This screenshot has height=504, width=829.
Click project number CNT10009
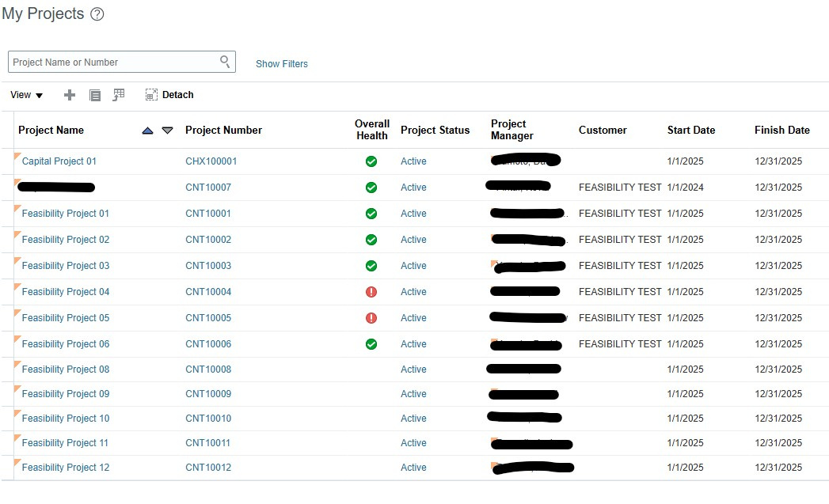point(208,393)
